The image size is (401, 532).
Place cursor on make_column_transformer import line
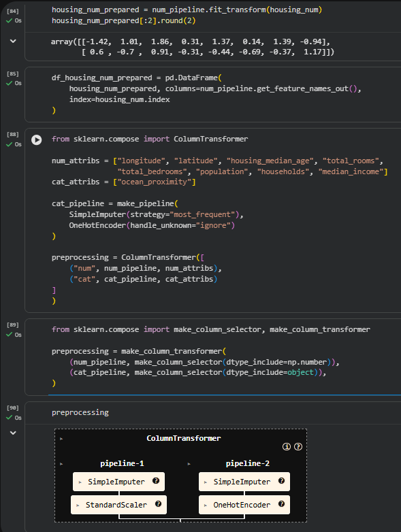211,329
